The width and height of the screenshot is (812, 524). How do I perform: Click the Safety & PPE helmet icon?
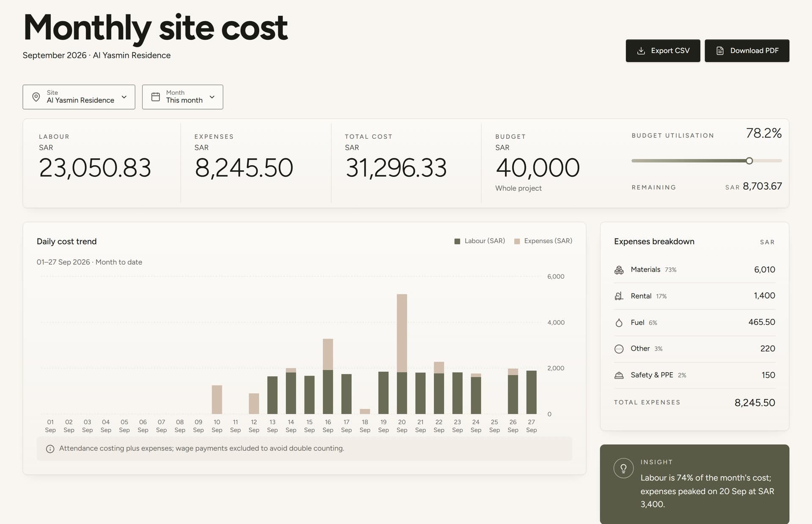(x=619, y=375)
